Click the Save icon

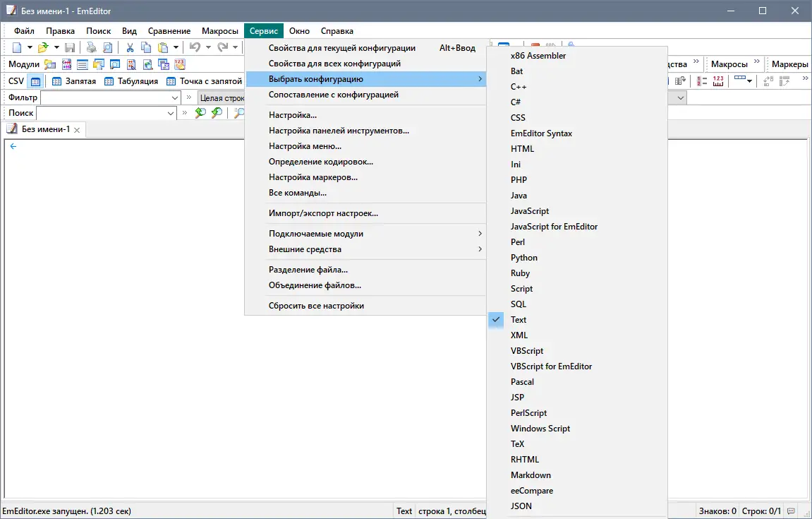[70, 47]
